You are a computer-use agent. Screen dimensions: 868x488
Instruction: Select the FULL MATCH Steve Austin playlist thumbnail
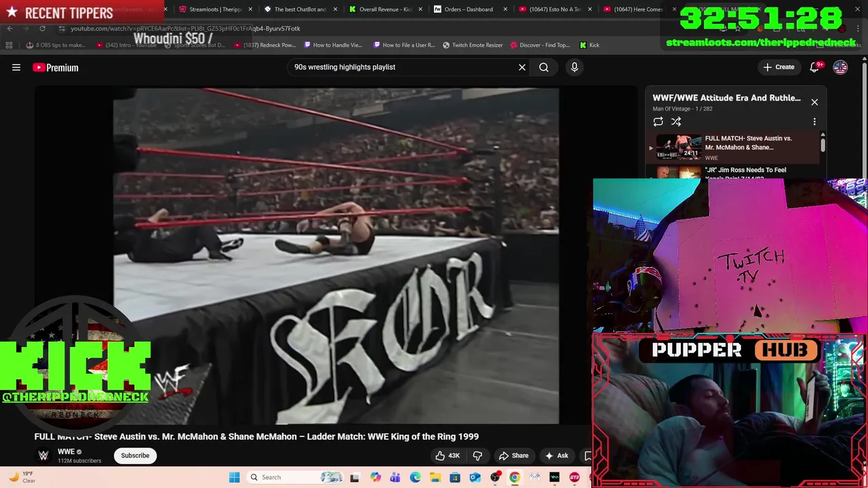[679, 146]
